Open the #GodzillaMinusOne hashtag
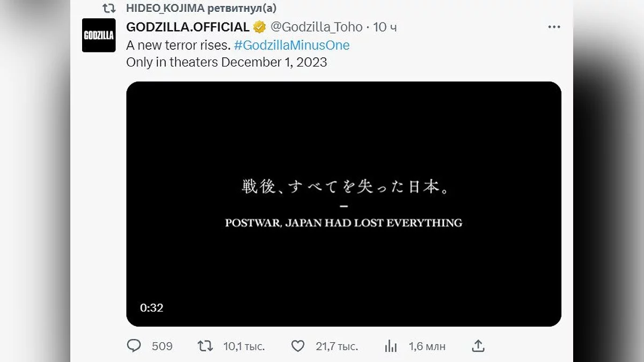This screenshot has height=362, width=644. [291, 45]
